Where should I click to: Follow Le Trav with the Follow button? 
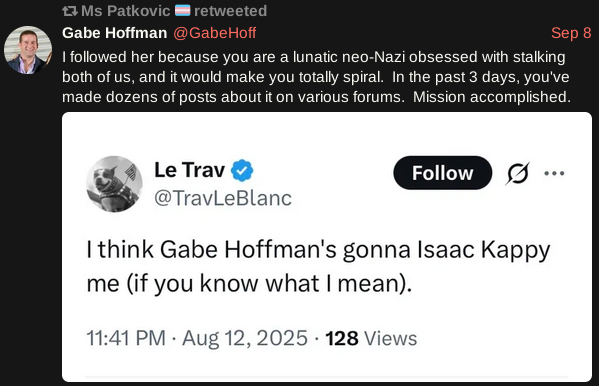[x=442, y=173]
